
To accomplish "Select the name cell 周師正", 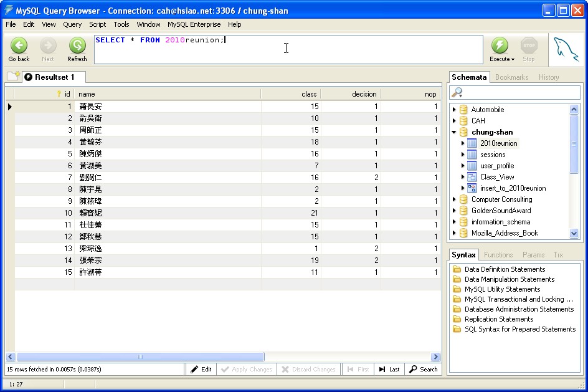I will pyautogui.click(x=168, y=130).
